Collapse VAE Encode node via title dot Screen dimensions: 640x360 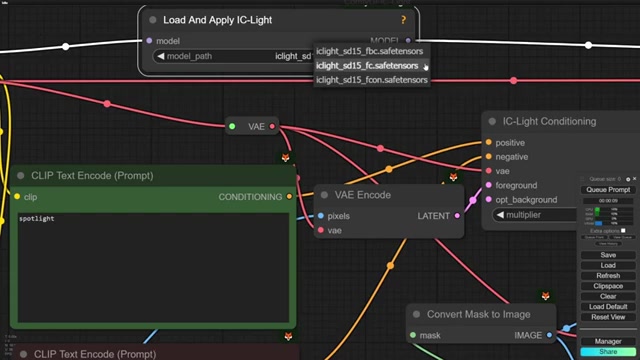pos(324,195)
